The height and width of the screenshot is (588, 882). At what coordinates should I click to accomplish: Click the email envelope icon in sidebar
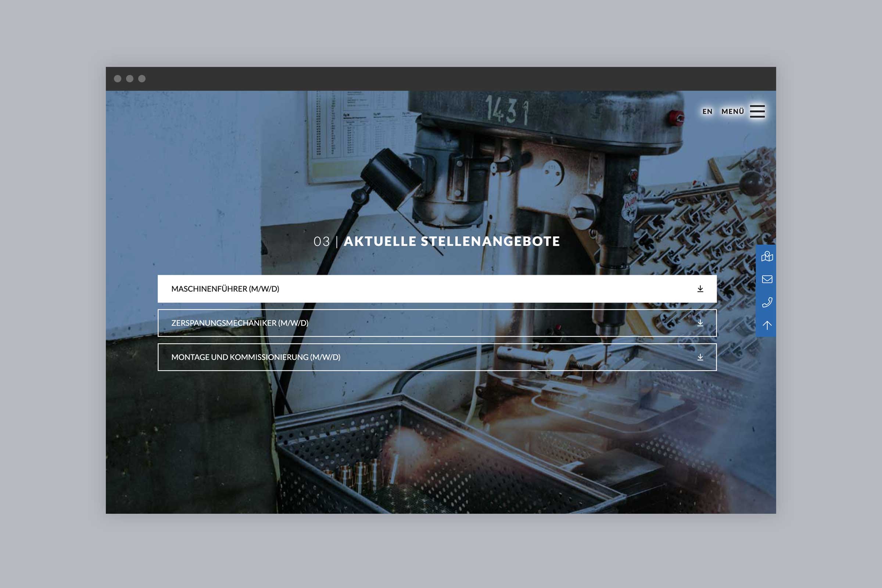tap(767, 279)
